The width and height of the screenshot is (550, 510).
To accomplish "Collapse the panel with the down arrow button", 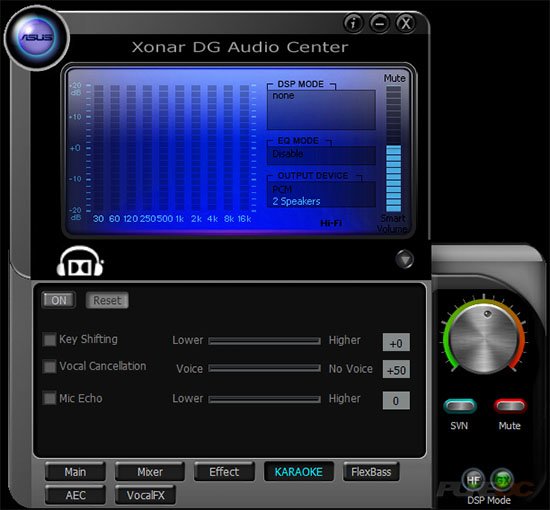I will coord(404,259).
